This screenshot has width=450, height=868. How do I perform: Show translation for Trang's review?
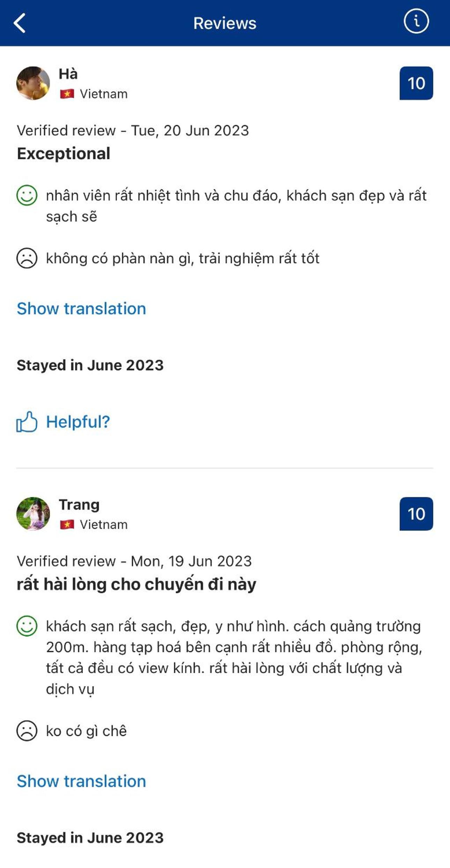pyautogui.click(x=81, y=781)
